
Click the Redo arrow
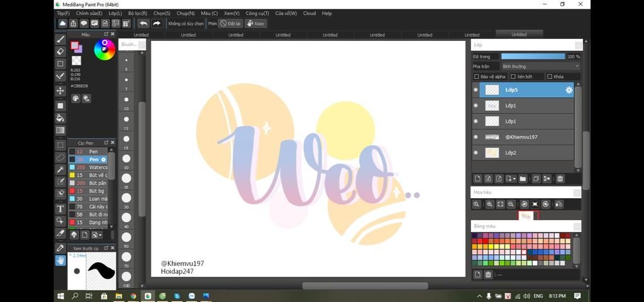[x=157, y=23]
